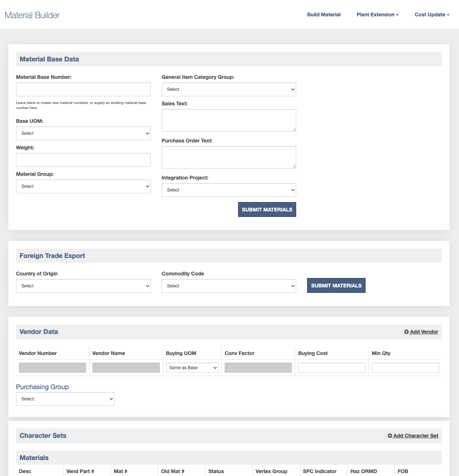Open General Item Category Group dropdown
Viewport: 459px width, 476px height.
point(229,89)
